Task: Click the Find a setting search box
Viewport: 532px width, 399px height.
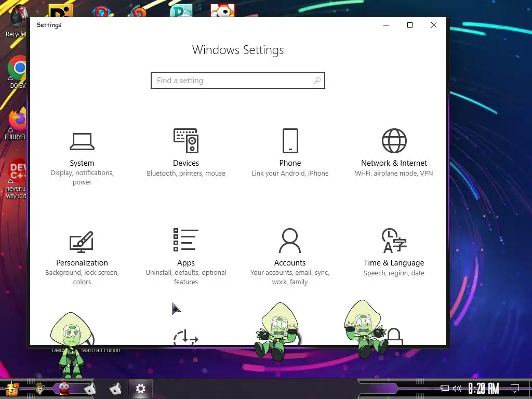Action: click(238, 81)
